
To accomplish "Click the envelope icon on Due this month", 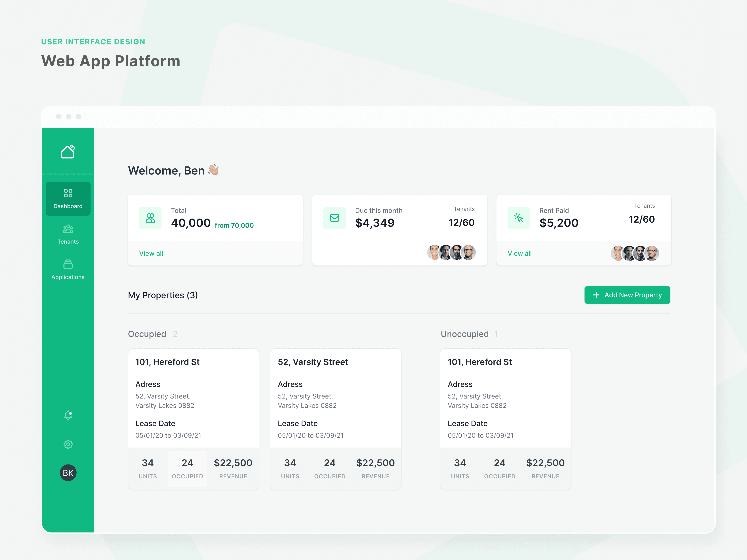I will pyautogui.click(x=334, y=218).
